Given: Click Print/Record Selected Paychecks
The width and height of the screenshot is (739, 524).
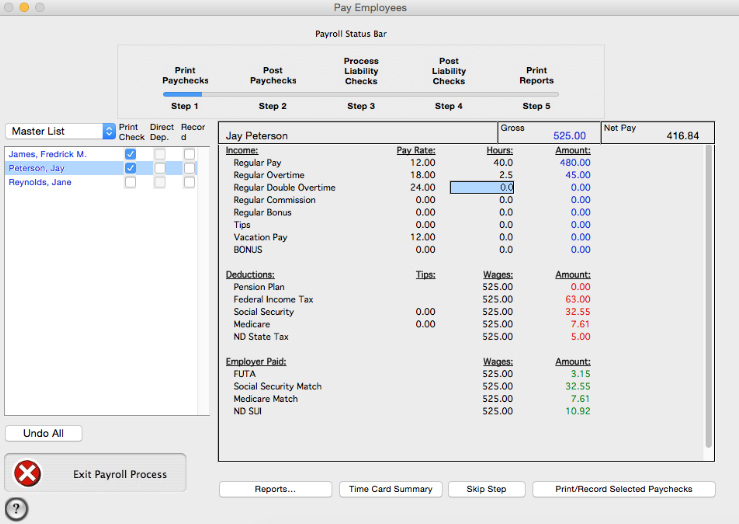Looking at the screenshot, I should pos(624,489).
